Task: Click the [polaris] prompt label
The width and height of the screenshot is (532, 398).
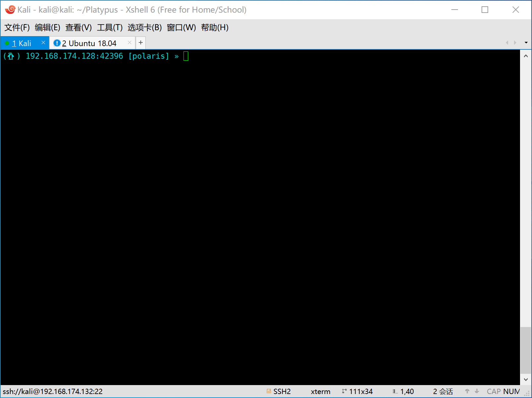Action: pyautogui.click(x=149, y=56)
